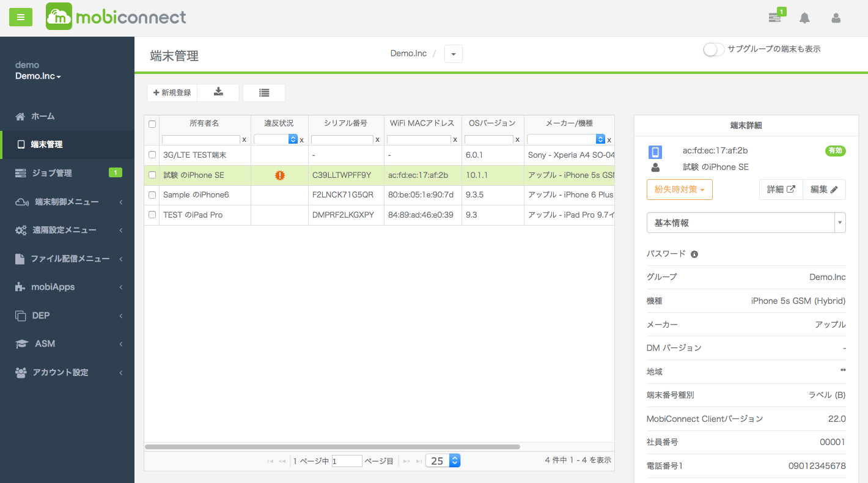This screenshot has width=868, height=483.
Task: Click the シリアル番号 filter input
Action: pyautogui.click(x=342, y=139)
